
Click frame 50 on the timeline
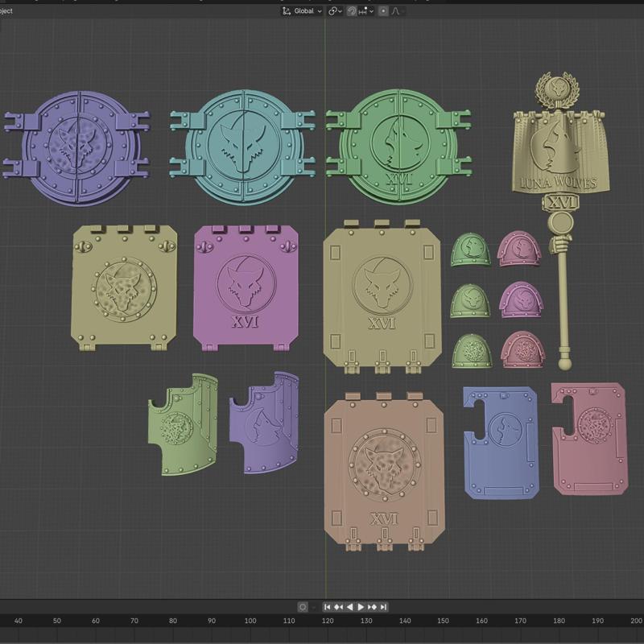click(56, 621)
